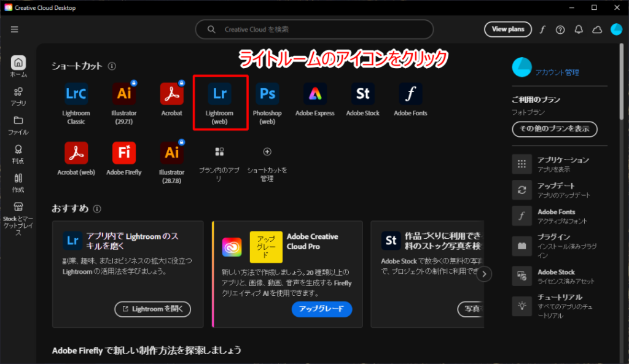Click the vertical scrollbar on the right
The height and width of the screenshot is (364, 629).
click(x=622, y=80)
